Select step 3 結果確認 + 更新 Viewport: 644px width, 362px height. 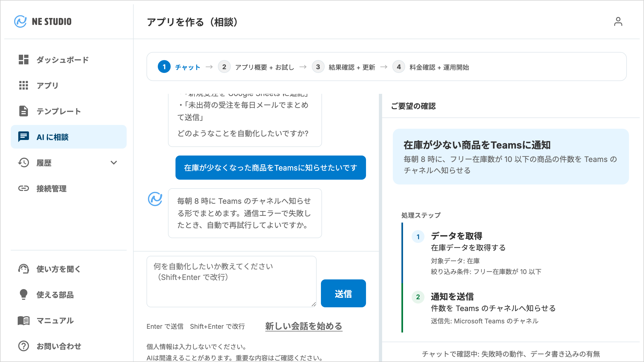click(343, 67)
